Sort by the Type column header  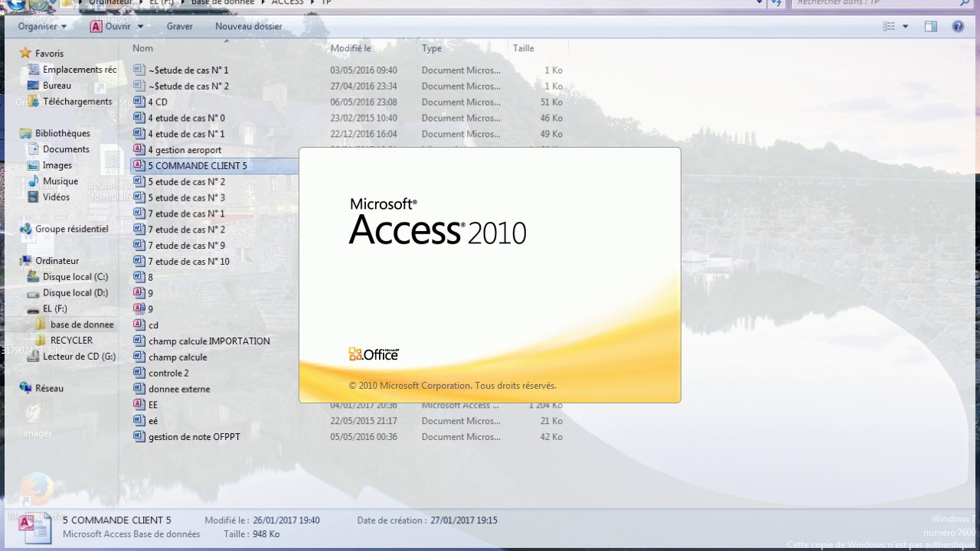[432, 48]
